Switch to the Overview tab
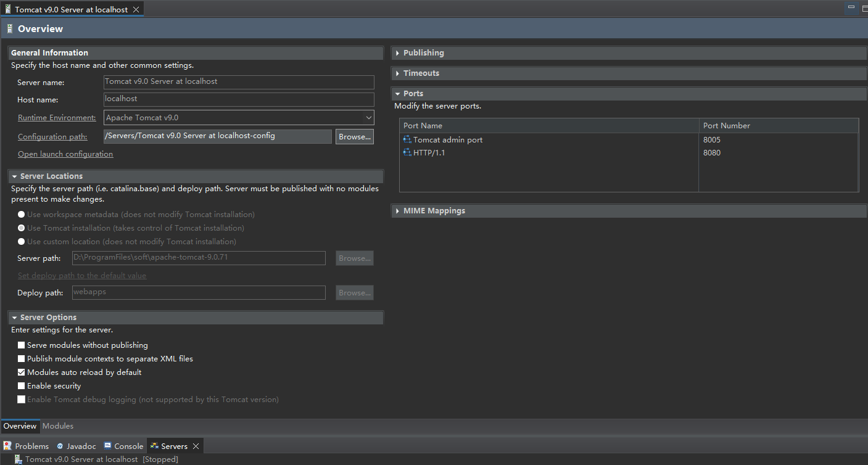The image size is (868, 465). click(20, 426)
